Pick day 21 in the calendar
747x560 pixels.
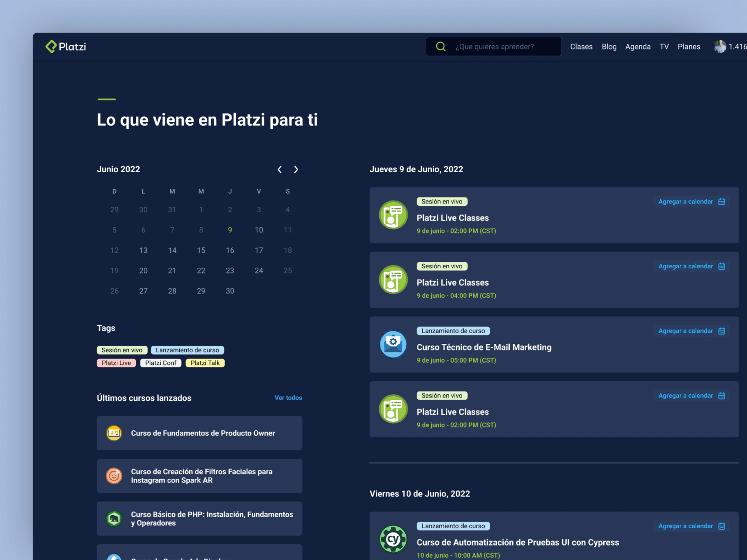172,271
